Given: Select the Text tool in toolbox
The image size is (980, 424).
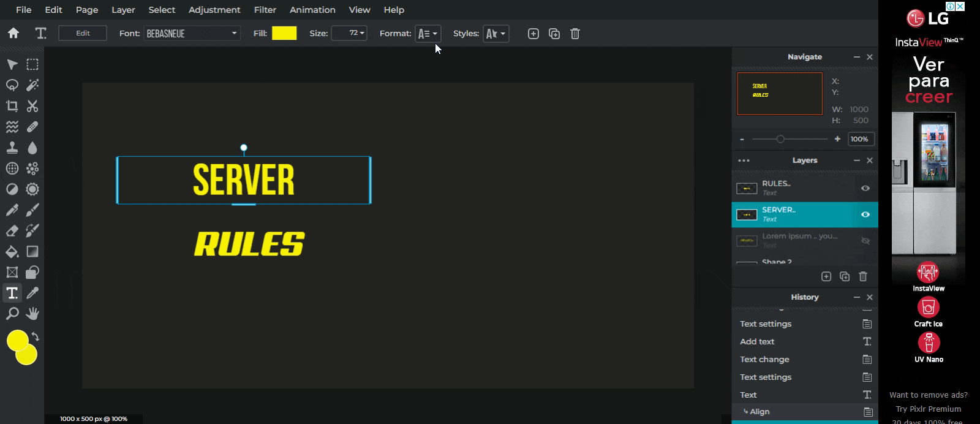Looking at the screenshot, I should (12, 293).
